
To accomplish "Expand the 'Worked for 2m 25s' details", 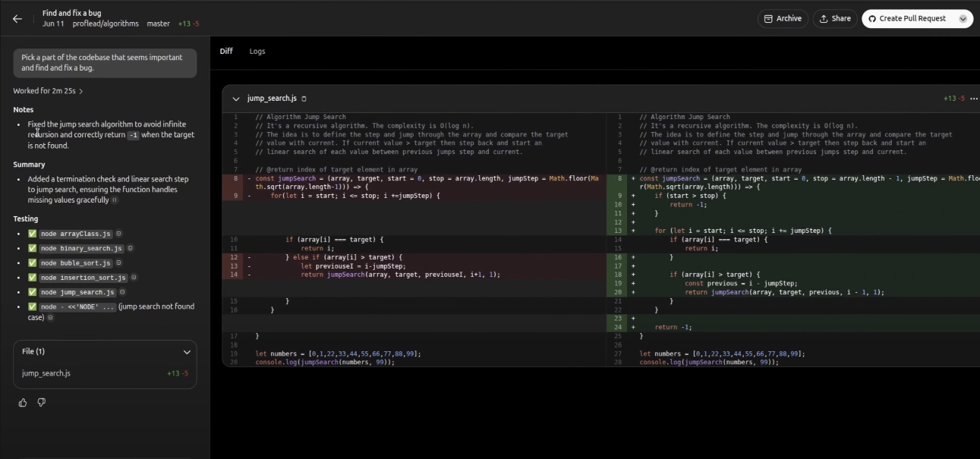I will (x=48, y=91).
